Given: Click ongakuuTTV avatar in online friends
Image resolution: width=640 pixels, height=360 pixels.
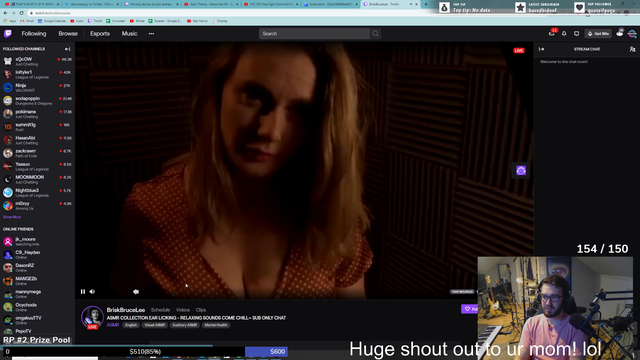Looking at the screenshot, I should coord(8,320).
